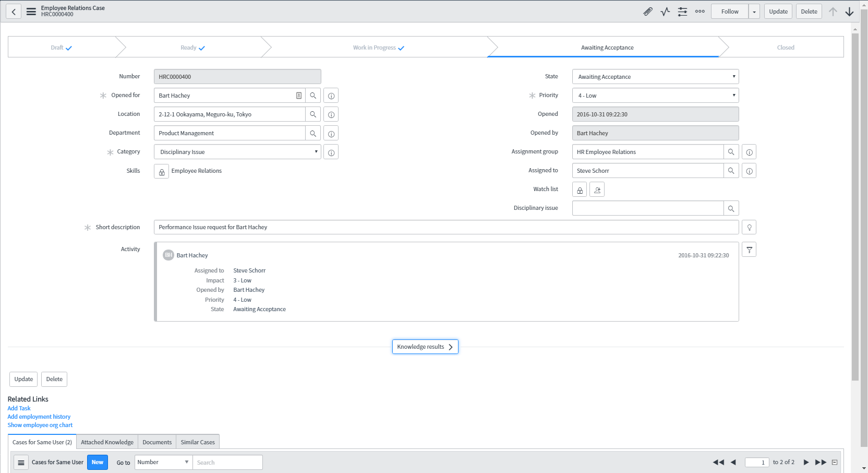Focus the related list Search box
This screenshot has height=473, width=868.
coord(227,463)
